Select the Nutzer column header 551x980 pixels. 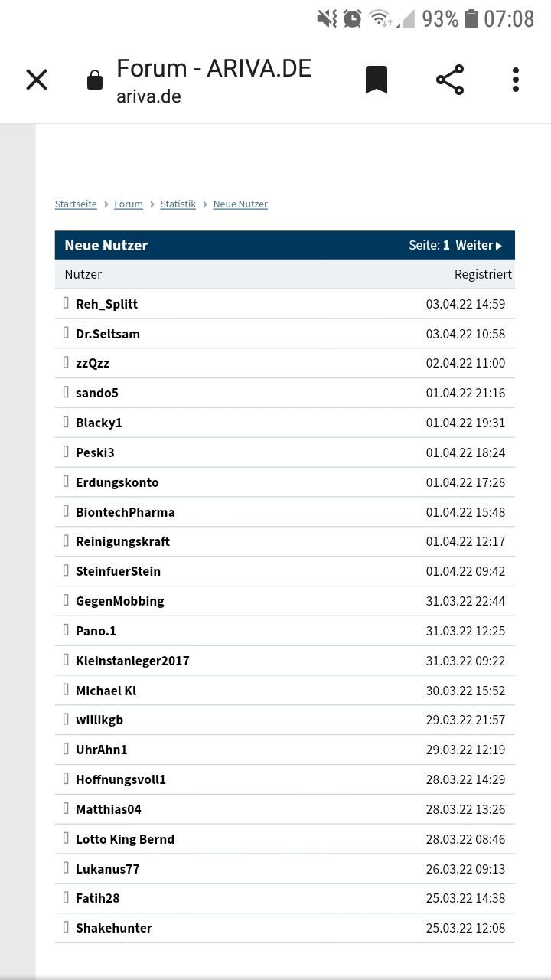(x=83, y=274)
